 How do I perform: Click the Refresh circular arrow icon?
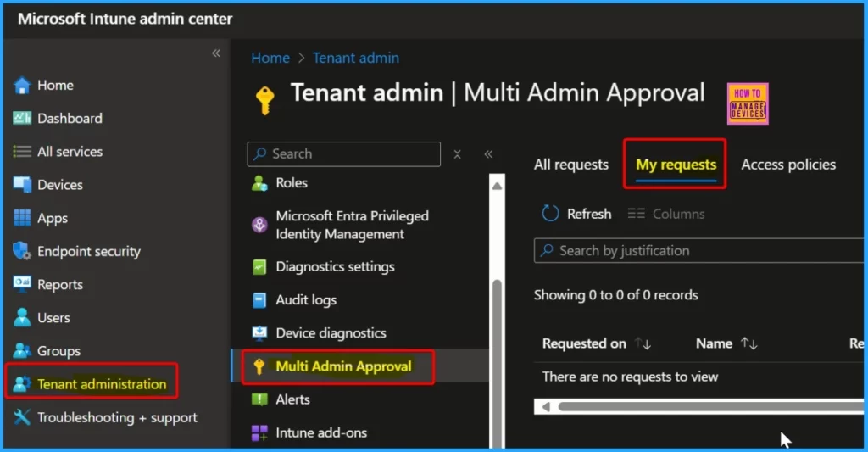[550, 213]
